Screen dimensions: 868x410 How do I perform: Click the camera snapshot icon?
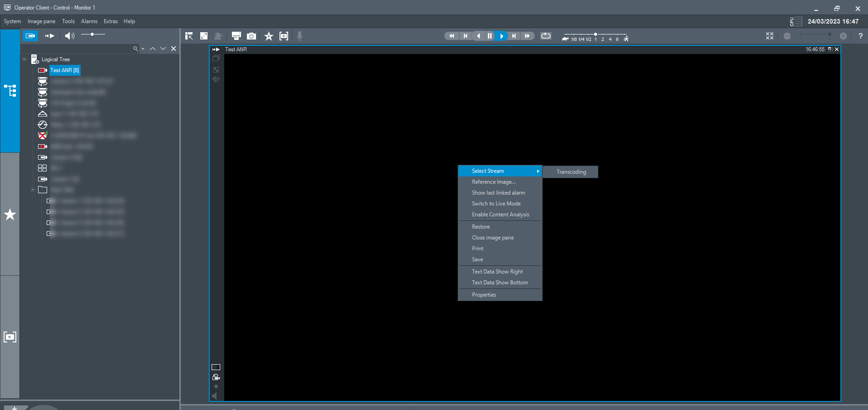251,36
